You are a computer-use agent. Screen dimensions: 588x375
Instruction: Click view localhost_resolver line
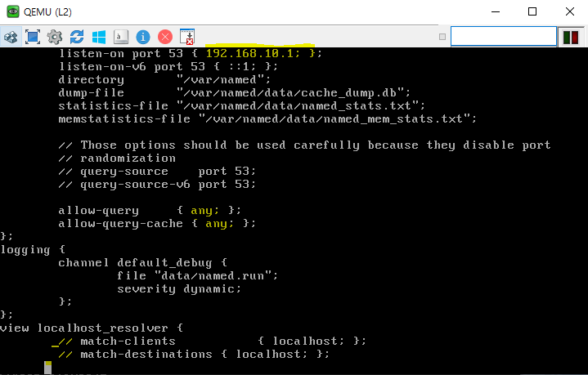92,328
